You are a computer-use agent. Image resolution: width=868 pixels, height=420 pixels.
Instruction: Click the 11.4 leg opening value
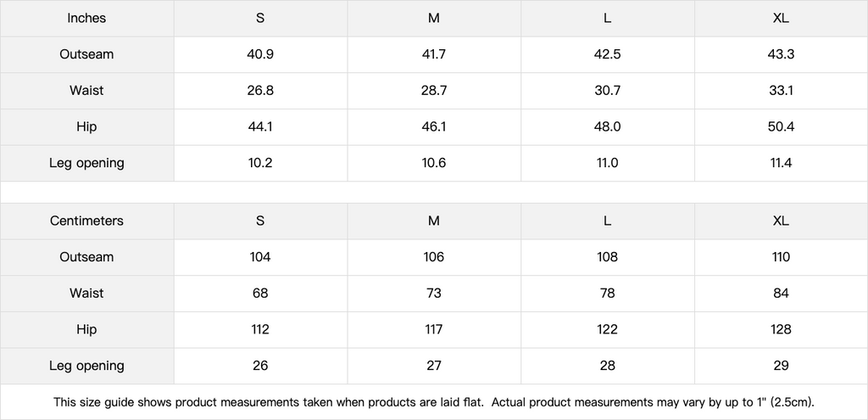[x=781, y=163]
